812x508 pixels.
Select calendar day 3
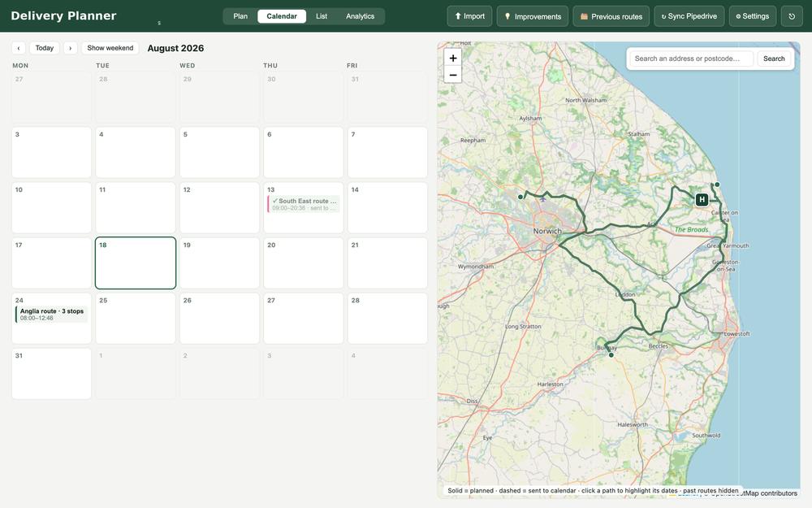point(51,153)
